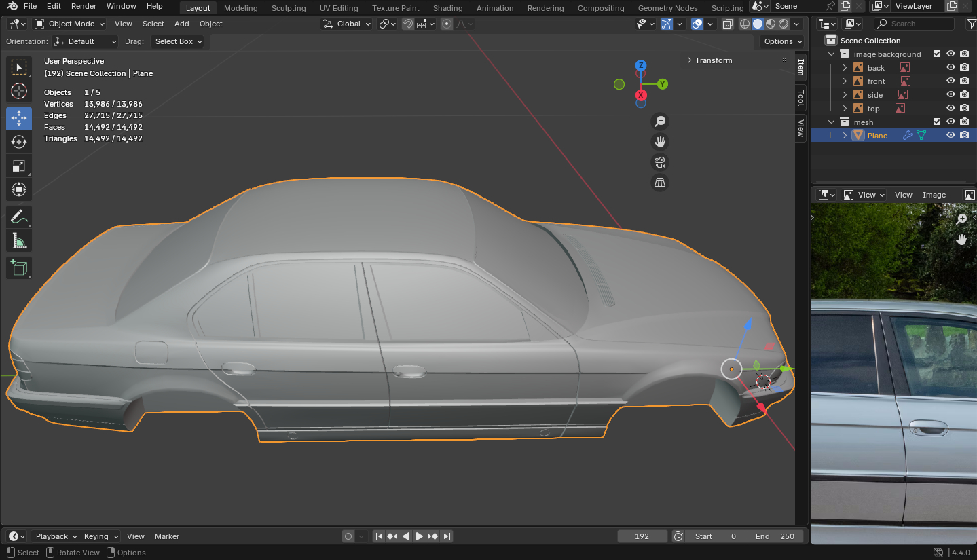977x560 pixels.
Task: Activate the Rotate tool
Action: [19, 142]
